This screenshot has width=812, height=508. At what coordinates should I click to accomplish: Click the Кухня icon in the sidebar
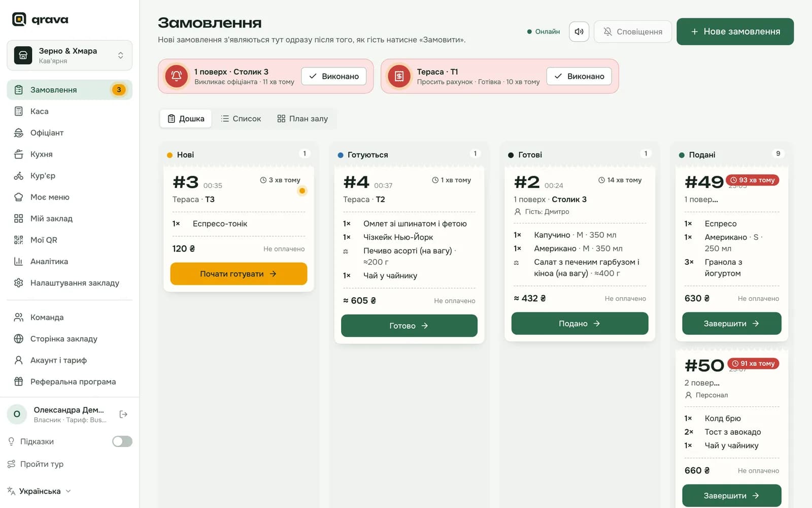click(x=19, y=154)
